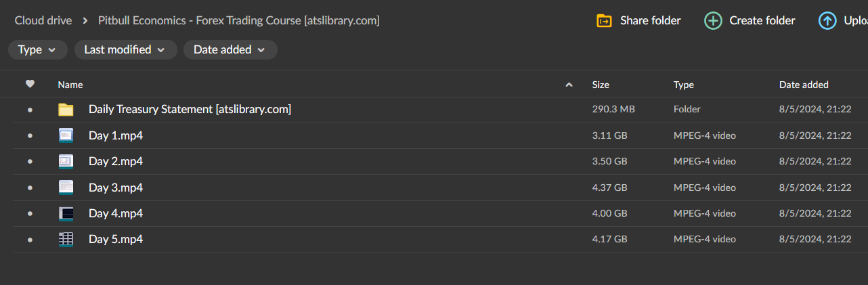Click the Name column sort arrow

coord(569,85)
